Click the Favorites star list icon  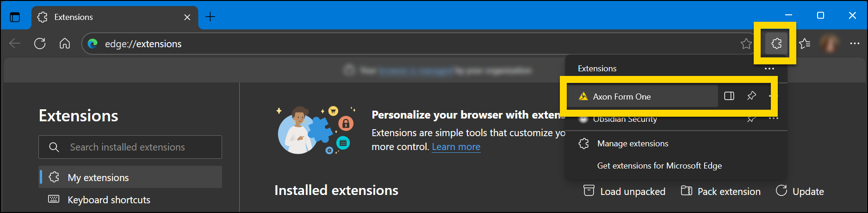tap(805, 44)
